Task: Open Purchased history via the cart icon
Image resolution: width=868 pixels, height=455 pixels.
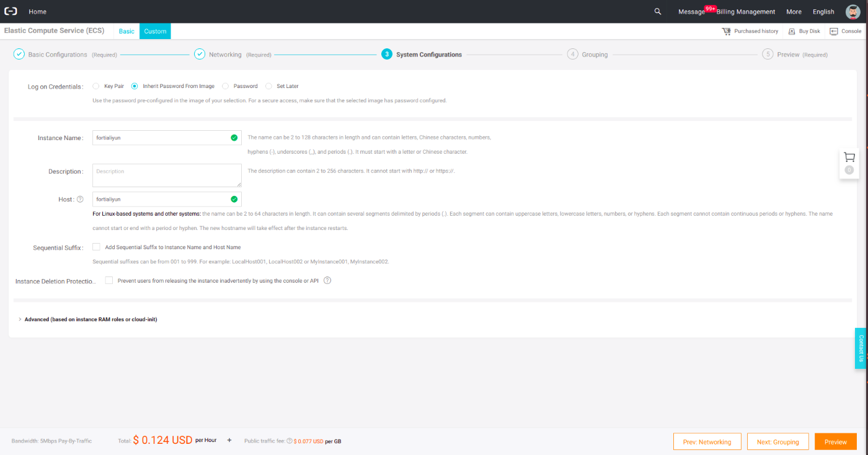Action: tap(726, 31)
